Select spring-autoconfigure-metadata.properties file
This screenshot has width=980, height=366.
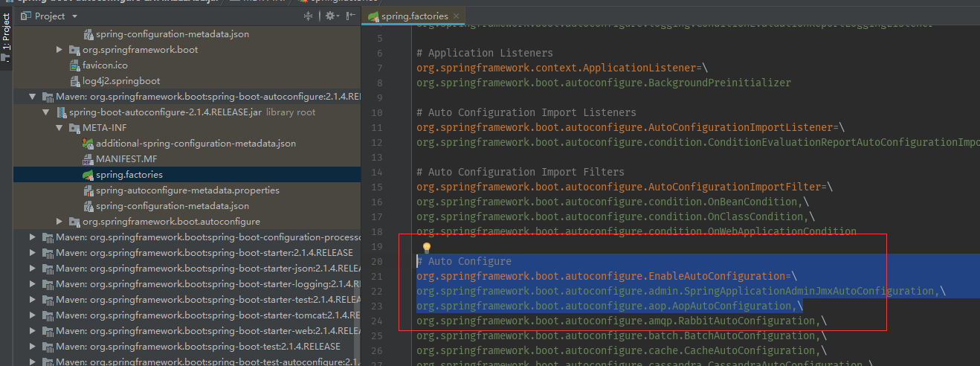click(187, 190)
